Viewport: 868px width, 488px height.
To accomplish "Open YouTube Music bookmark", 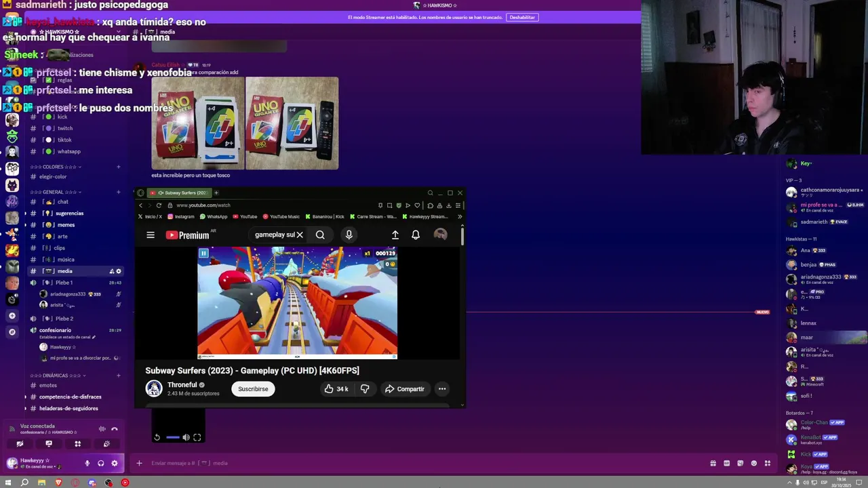I will tap(281, 217).
